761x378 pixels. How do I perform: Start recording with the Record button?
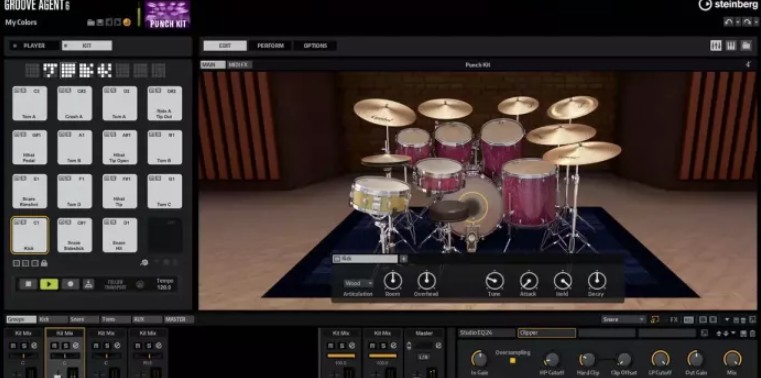[x=70, y=284]
